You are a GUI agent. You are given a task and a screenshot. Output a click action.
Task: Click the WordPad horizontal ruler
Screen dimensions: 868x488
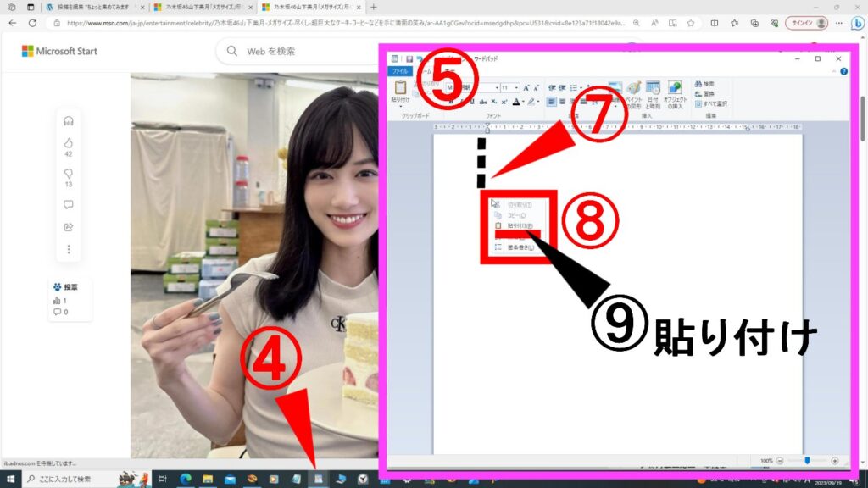point(617,127)
